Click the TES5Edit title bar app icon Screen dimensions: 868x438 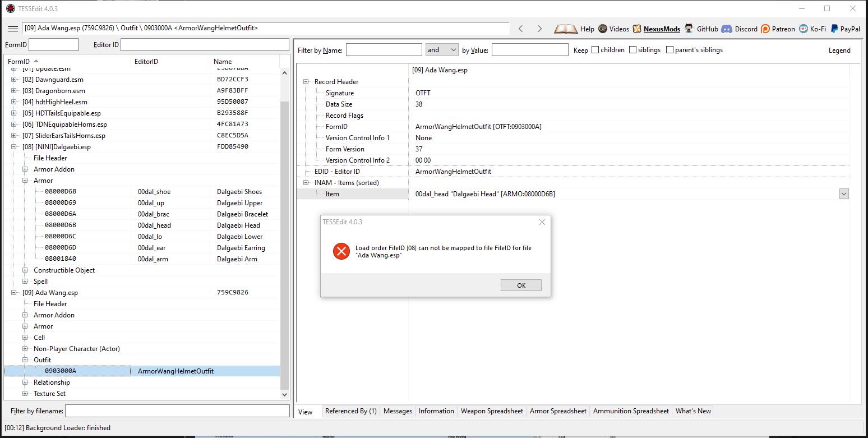(x=10, y=8)
